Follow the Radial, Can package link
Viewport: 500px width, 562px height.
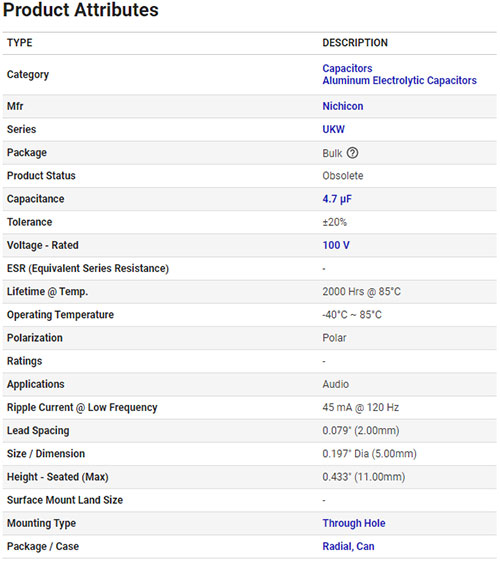[x=348, y=546]
